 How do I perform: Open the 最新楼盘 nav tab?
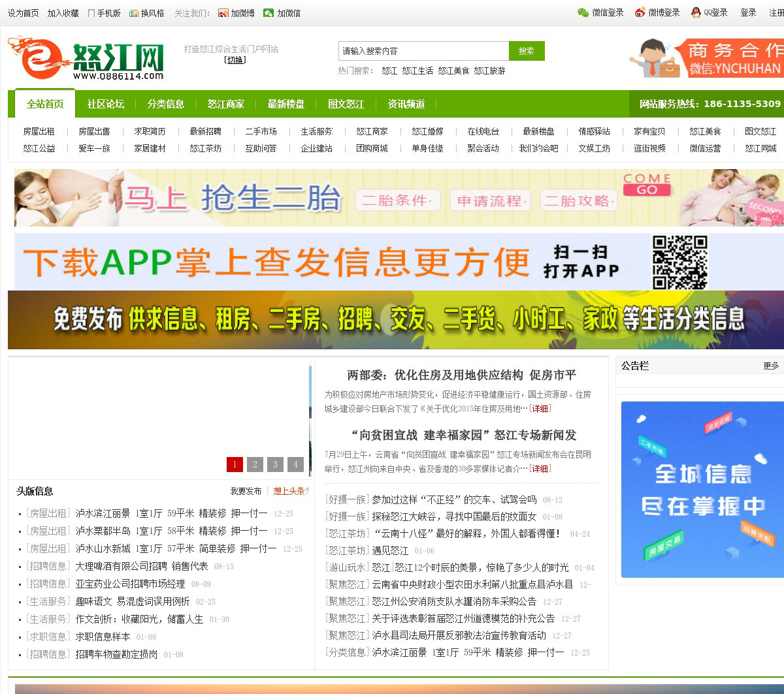pos(286,104)
